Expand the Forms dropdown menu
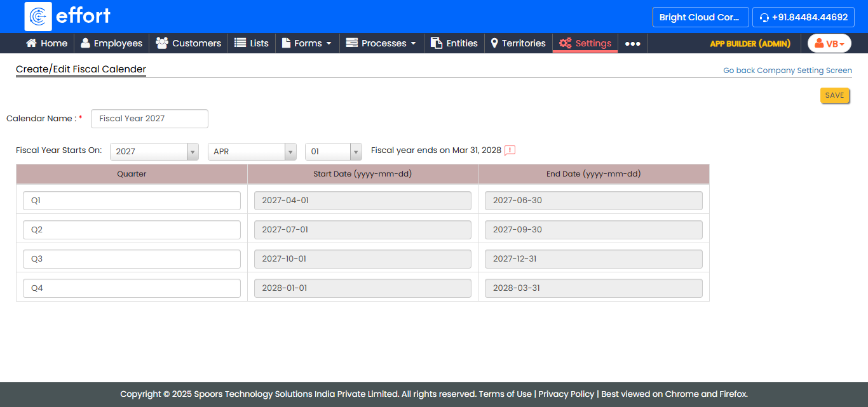The width and height of the screenshot is (868, 407). click(x=307, y=43)
